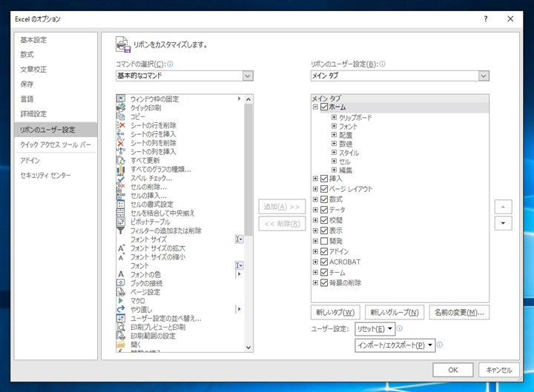The width and height of the screenshot is (534, 392).
Task: Select the シートの列を削除 icon
Action: point(121,143)
